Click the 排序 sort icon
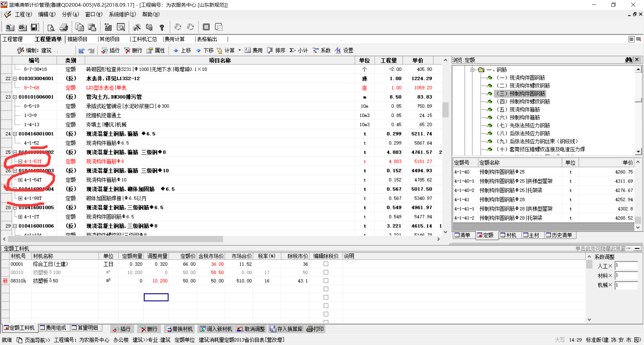Screen dimensions: 644x345 [x=270, y=51]
